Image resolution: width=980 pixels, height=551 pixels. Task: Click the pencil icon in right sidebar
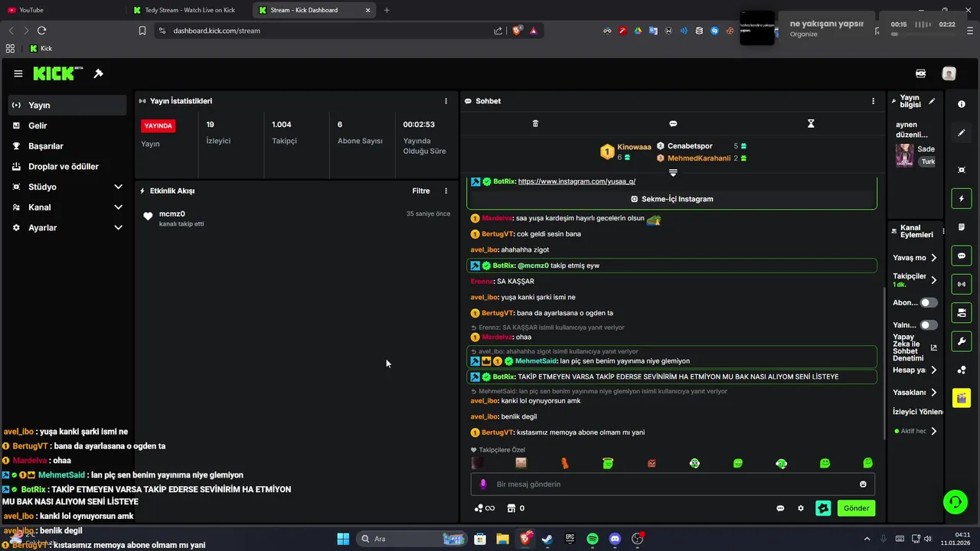[962, 132]
